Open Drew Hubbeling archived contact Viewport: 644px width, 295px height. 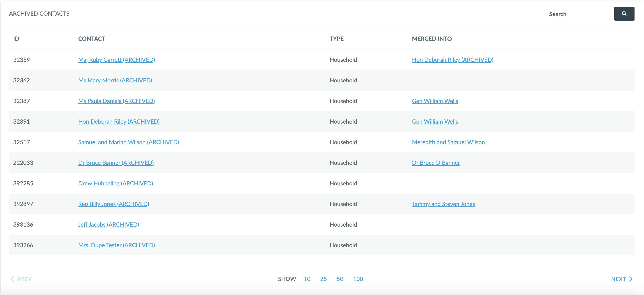point(116,183)
